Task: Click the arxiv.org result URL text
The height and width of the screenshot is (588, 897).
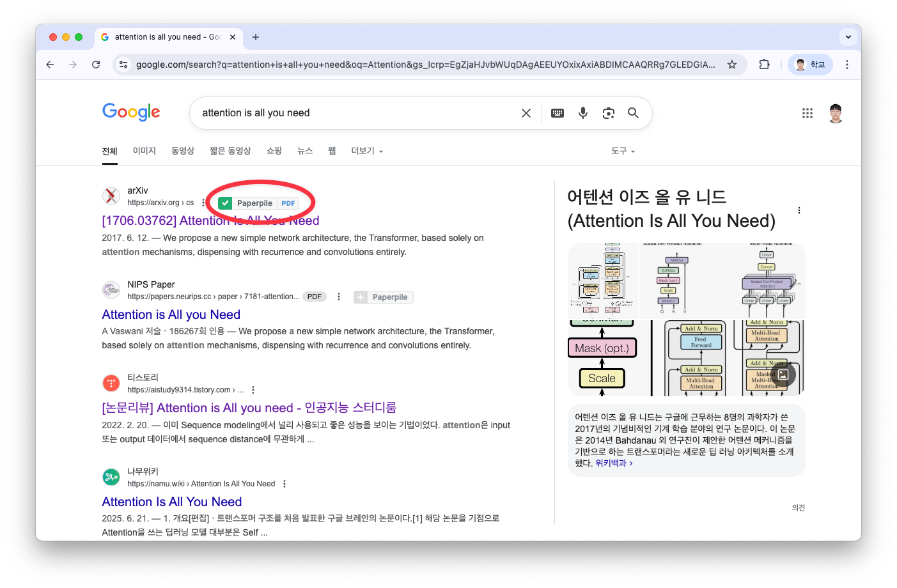Action: [x=160, y=203]
